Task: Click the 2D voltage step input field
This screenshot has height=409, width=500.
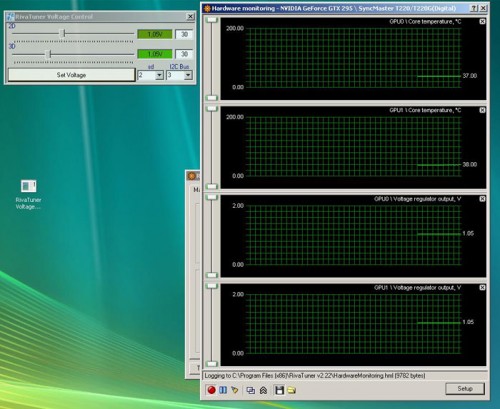Action: (184, 34)
